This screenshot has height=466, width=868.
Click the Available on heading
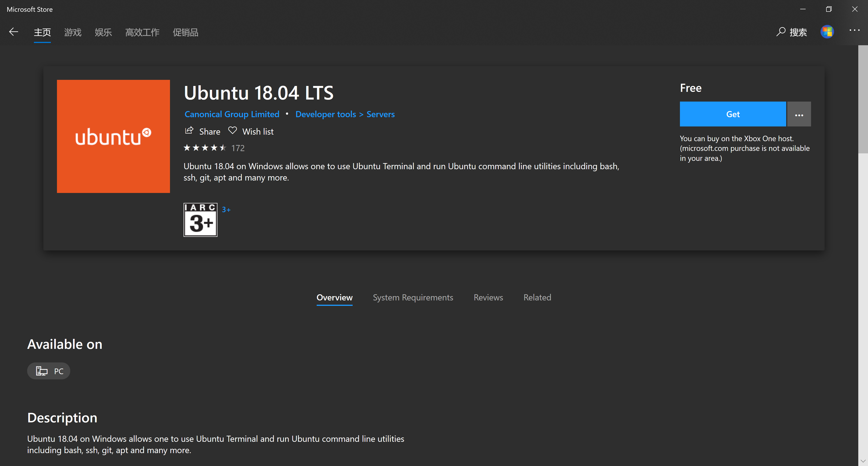click(x=65, y=344)
